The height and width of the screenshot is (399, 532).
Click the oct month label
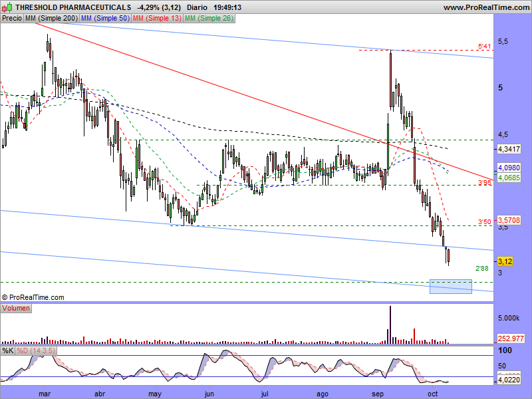pyautogui.click(x=432, y=394)
